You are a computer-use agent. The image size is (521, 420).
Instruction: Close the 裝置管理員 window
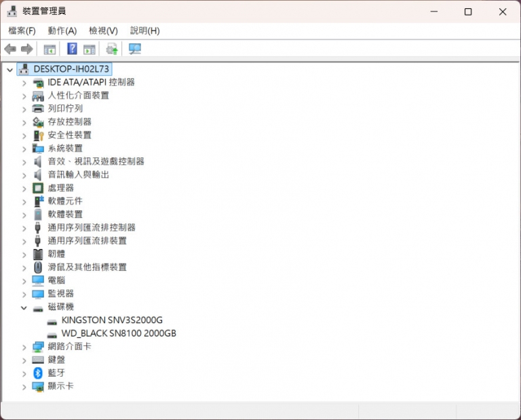(503, 12)
